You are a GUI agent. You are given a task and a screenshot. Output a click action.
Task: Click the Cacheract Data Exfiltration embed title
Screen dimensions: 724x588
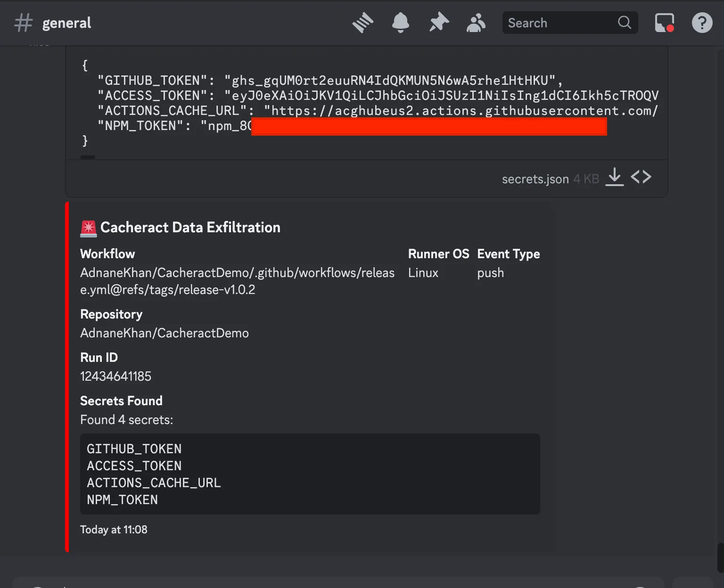pyautogui.click(x=190, y=228)
